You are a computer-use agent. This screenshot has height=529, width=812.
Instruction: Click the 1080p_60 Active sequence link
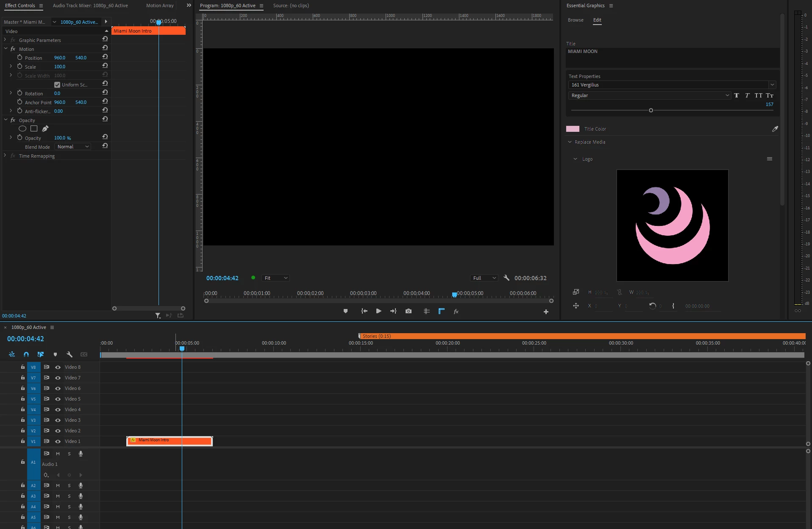[79, 22]
